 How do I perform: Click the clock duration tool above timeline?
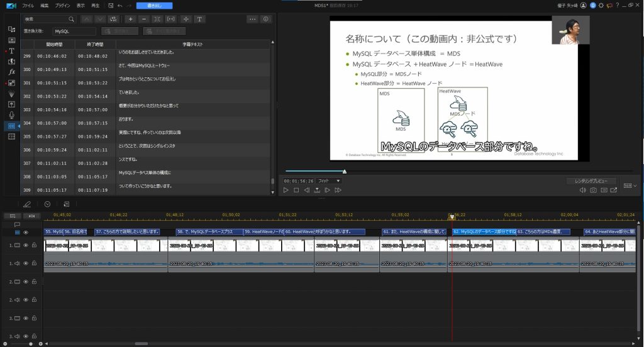tap(47, 204)
